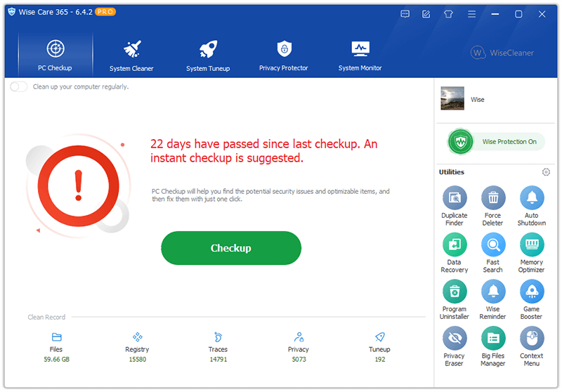Image resolution: width=562 pixels, height=392 pixels.
Task: Click the red exclamation warning circle
Action: click(79, 186)
